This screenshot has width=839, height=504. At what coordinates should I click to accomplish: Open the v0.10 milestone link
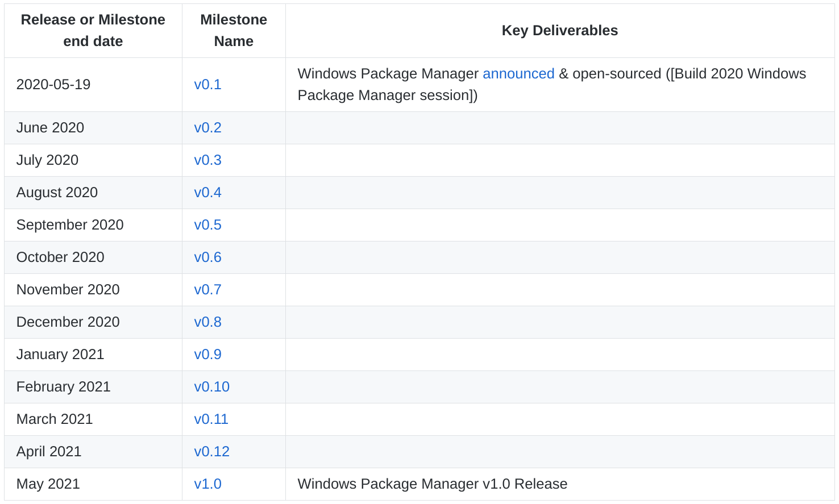coord(211,387)
